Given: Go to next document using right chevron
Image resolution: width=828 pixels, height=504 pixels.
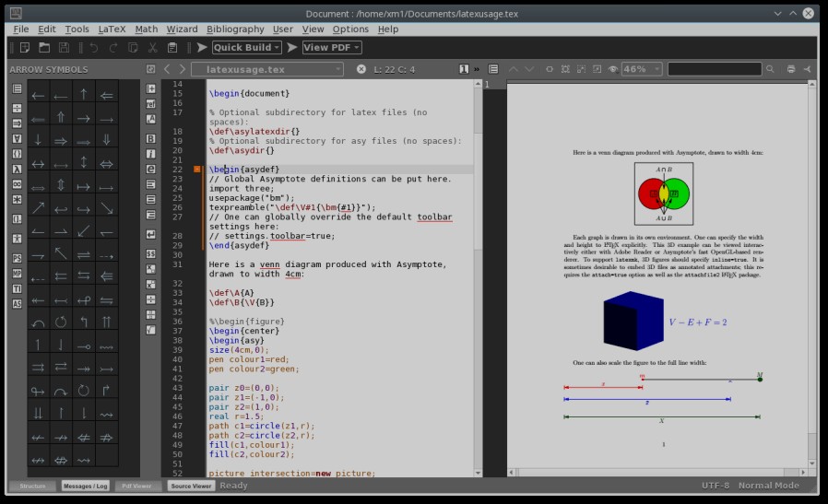Looking at the screenshot, I should [x=182, y=69].
